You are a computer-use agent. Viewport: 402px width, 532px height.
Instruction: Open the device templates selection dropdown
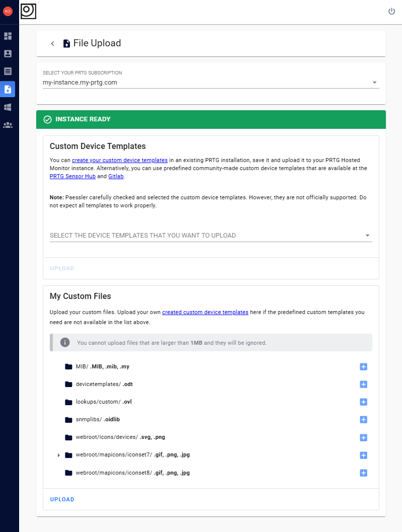pyautogui.click(x=211, y=236)
